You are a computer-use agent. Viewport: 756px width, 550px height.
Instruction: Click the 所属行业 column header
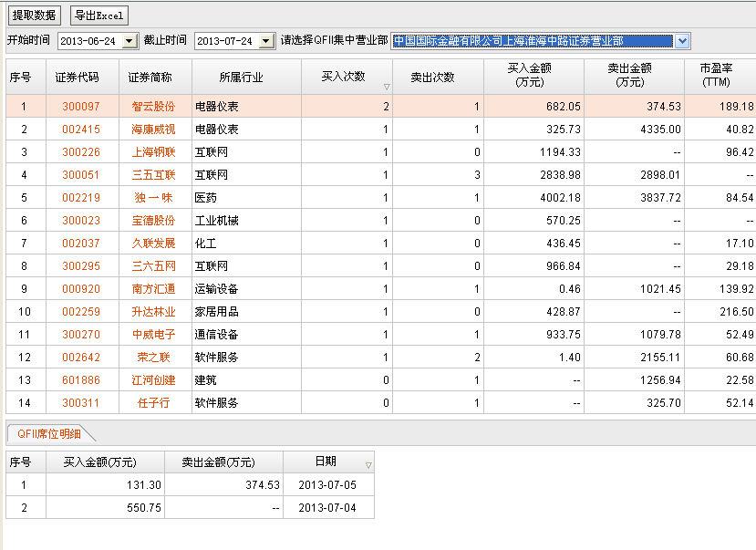[242, 78]
